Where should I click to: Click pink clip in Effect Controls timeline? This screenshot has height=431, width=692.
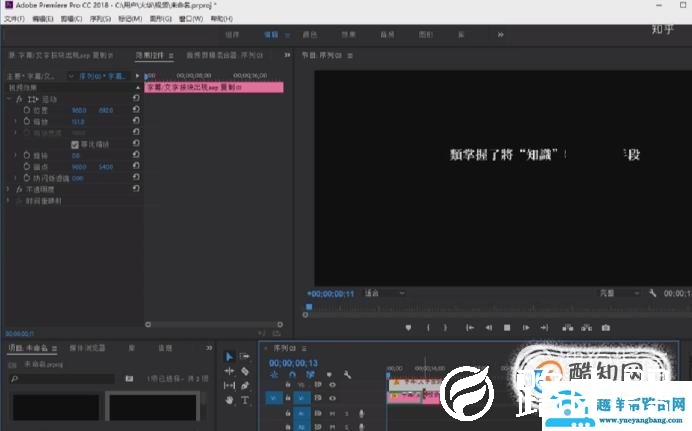[214, 87]
